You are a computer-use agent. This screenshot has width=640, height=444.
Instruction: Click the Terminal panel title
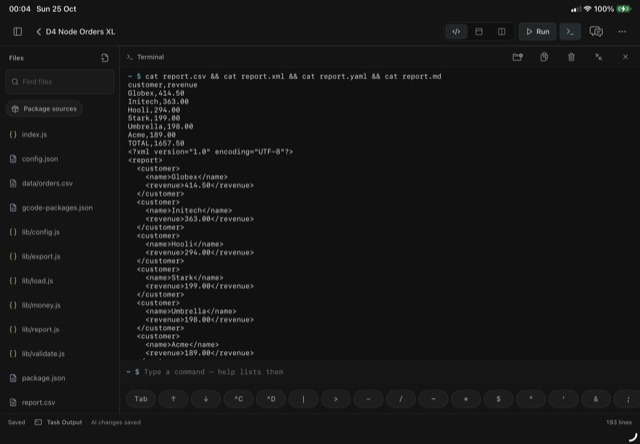(151, 57)
